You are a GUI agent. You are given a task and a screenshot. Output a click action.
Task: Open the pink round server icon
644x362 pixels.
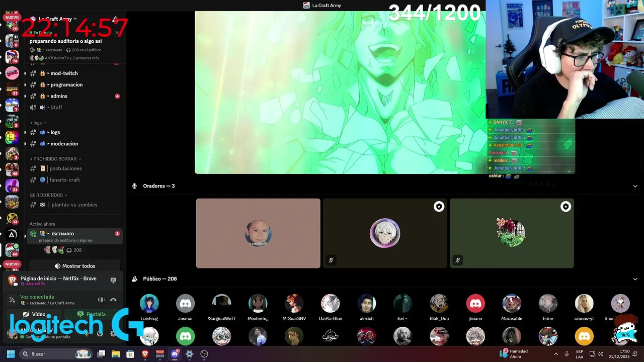(x=12, y=73)
